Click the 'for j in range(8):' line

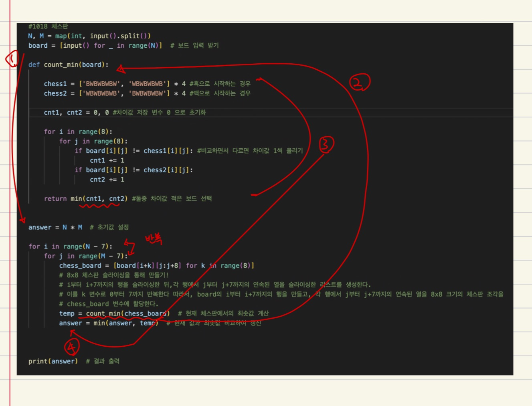[x=93, y=141]
